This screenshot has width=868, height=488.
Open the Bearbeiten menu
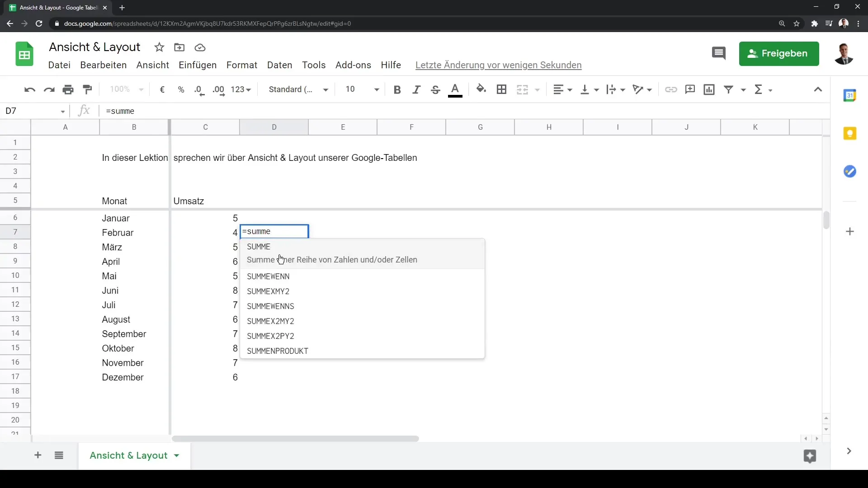(x=104, y=65)
